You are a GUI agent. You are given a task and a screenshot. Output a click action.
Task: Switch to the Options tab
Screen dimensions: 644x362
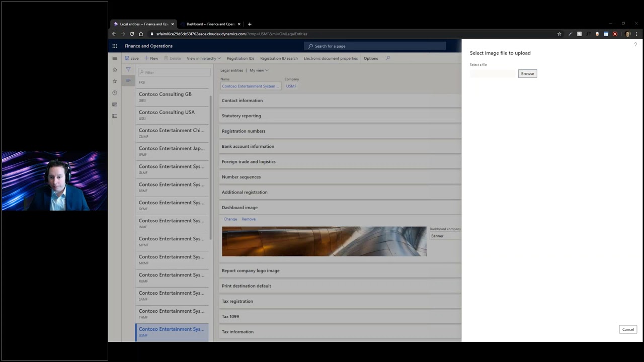pos(371,58)
